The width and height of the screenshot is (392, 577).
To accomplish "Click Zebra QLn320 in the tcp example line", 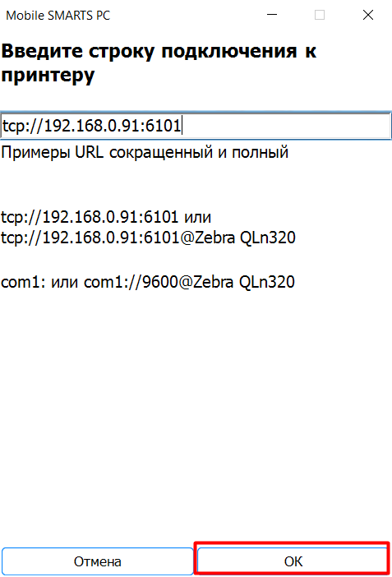I will pos(245,238).
